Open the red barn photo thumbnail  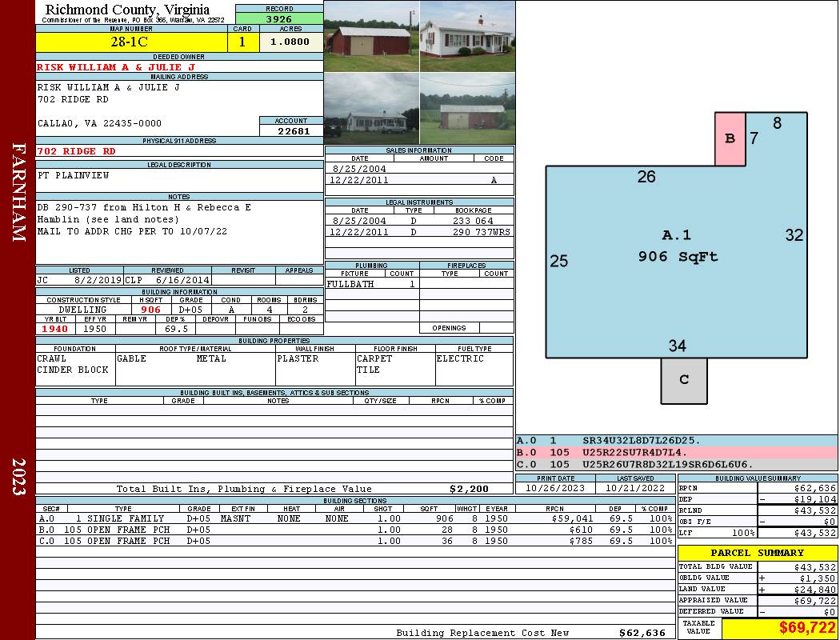coord(372,36)
